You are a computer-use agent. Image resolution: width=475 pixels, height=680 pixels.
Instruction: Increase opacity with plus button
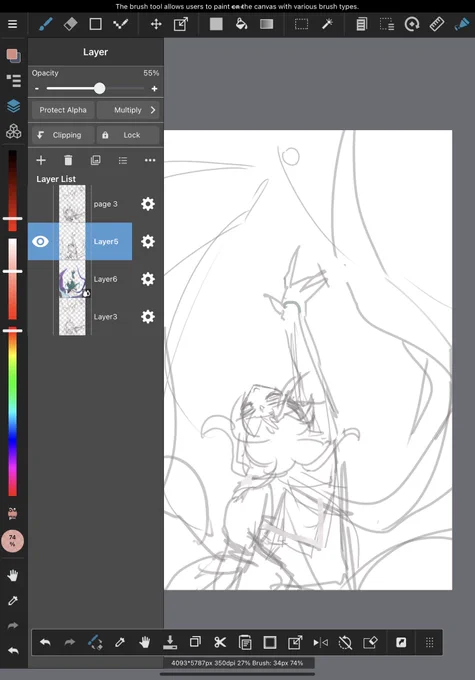point(154,88)
